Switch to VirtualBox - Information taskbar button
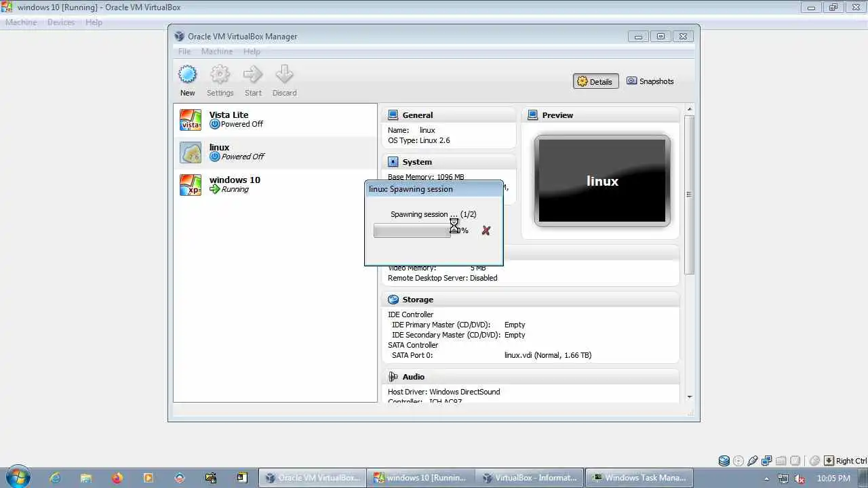This screenshot has height=488, width=868. tap(529, 478)
